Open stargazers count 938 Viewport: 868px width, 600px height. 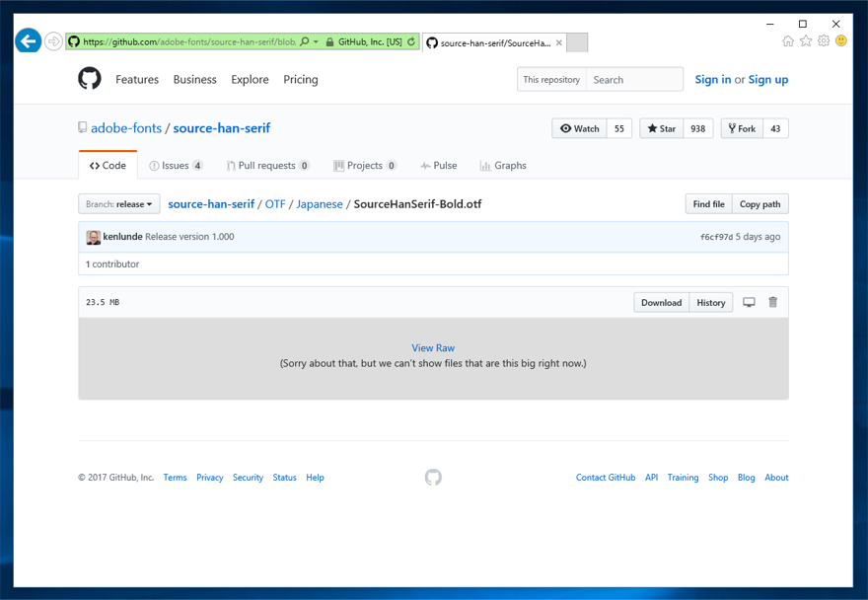698,128
